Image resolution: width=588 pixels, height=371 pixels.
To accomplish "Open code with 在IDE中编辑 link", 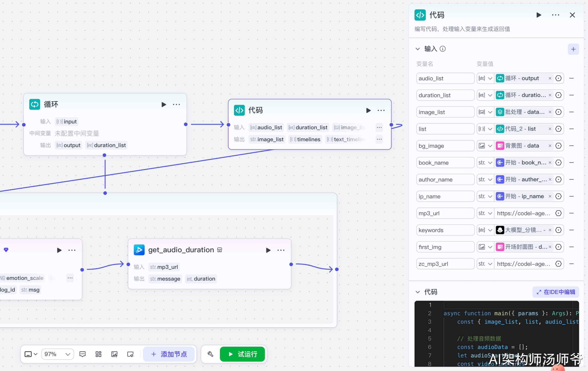I will (x=555, y=292).
